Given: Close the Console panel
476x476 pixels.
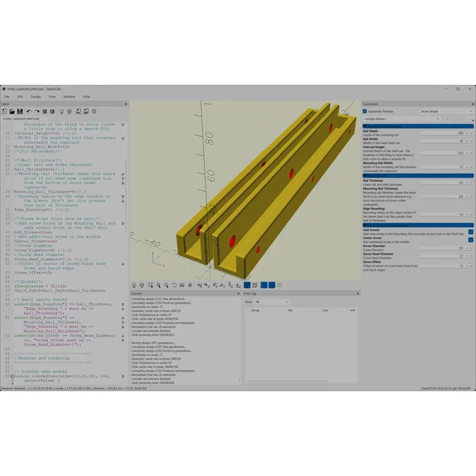Looking at the screenshot, I should click(238, 293).
